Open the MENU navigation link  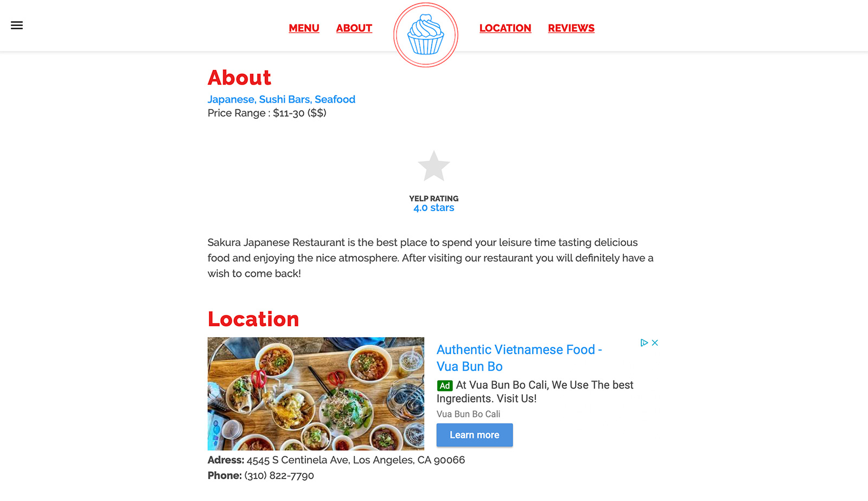coord(304,28)
